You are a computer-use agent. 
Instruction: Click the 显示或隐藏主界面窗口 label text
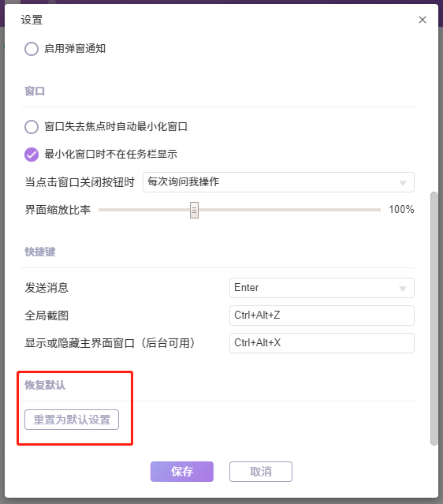[80, 343]
